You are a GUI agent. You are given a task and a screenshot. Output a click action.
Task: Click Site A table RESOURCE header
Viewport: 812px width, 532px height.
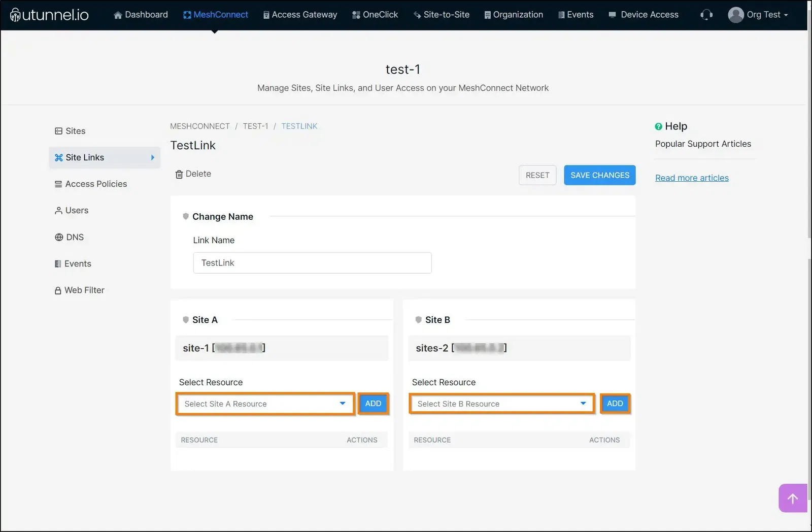(x=199, y=440)
